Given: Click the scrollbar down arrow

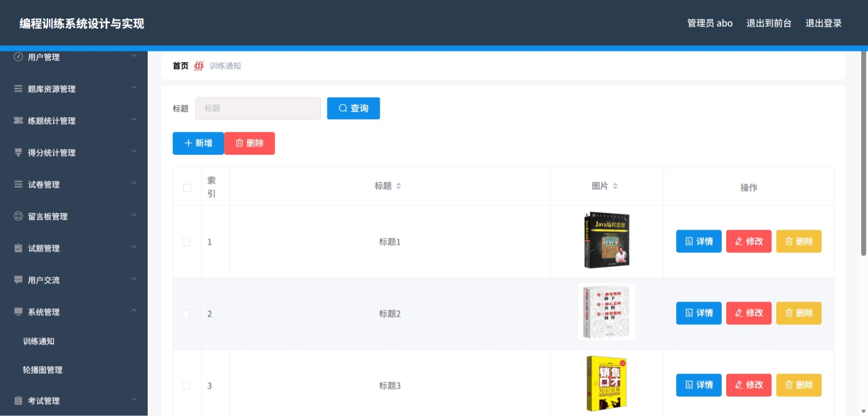Looking at the screenshot, I should pos(864,411).
